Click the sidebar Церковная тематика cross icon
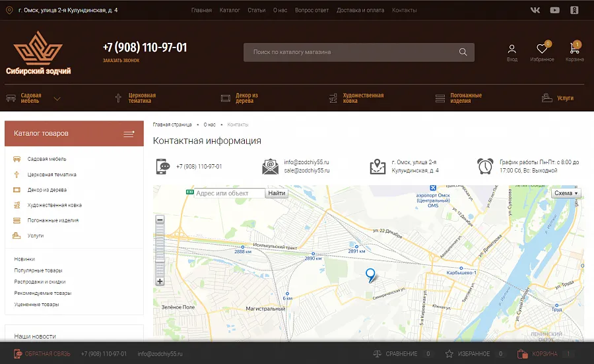The width and height of the screenshot is (594, 364). tap(16, 175)
